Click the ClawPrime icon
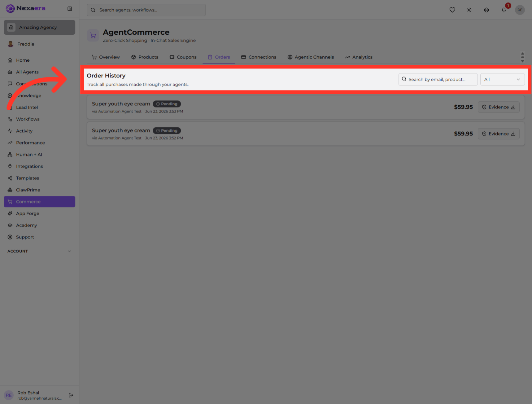The width and height of the screenshot is (532, 404). point(10,190)
